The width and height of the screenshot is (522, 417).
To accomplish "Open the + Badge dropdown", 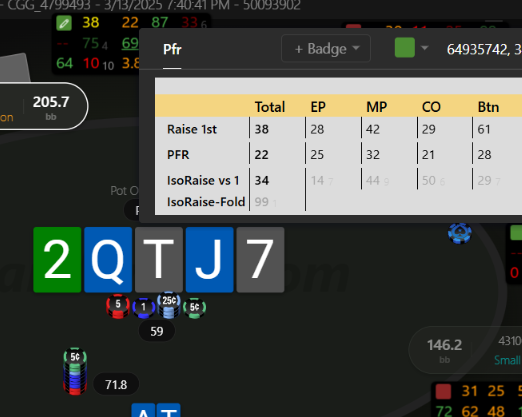I will tap(326, 49).
